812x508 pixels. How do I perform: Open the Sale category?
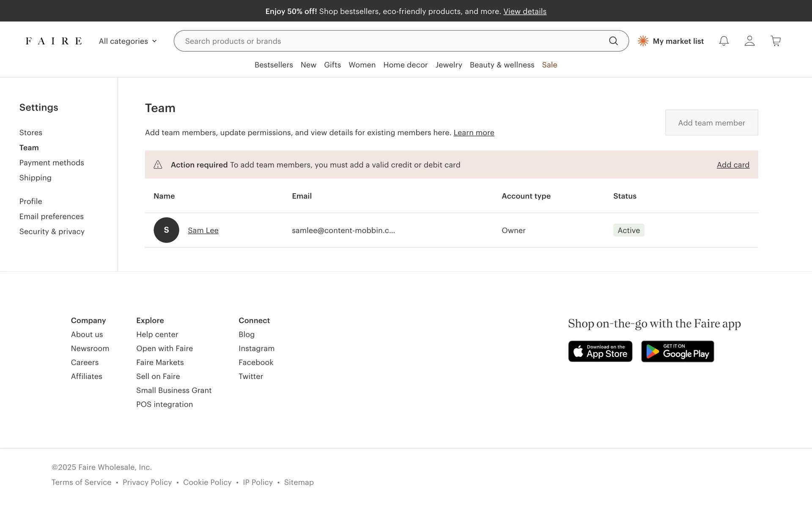pyautogui.click(x=549, y=65)
